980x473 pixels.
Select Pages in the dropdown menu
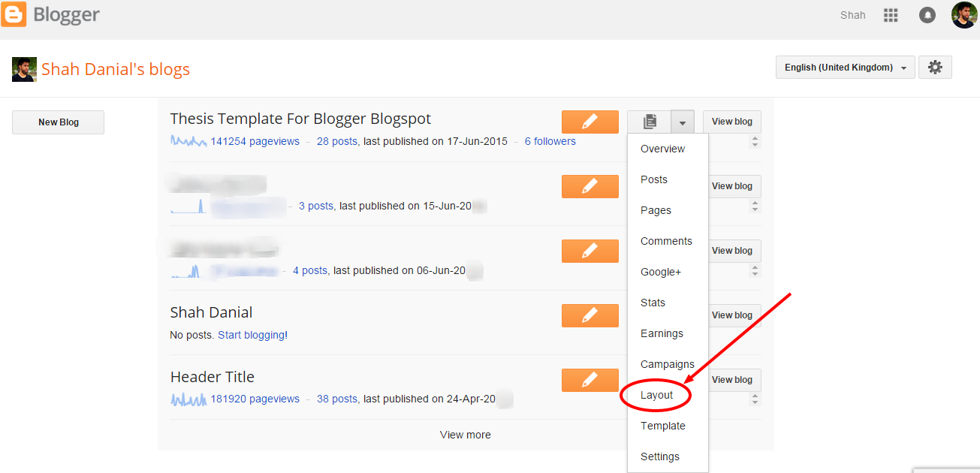click(668, 210)
